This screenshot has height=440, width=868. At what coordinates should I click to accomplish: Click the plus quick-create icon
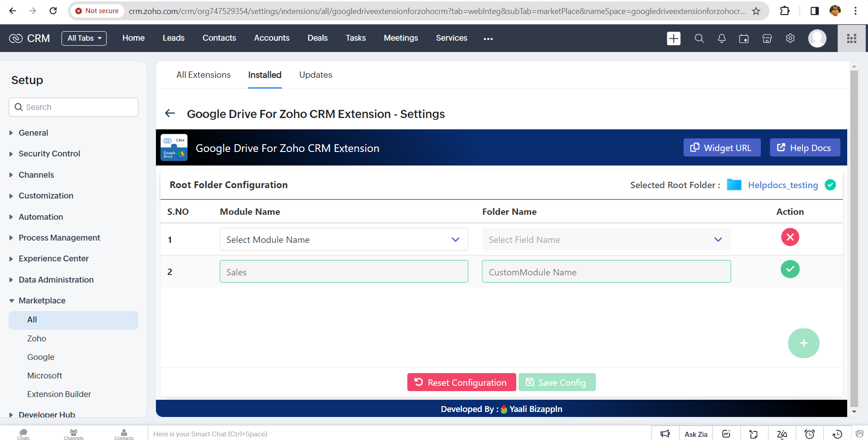coord(674,38)
